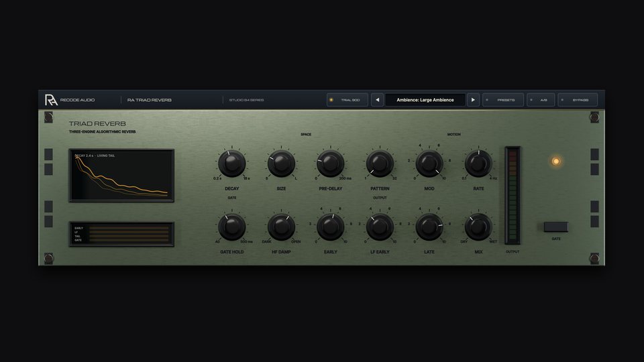Click the Early/LF/Tail/Gate meter display
This screenshot has height=362, width=644.
[121, 234]
